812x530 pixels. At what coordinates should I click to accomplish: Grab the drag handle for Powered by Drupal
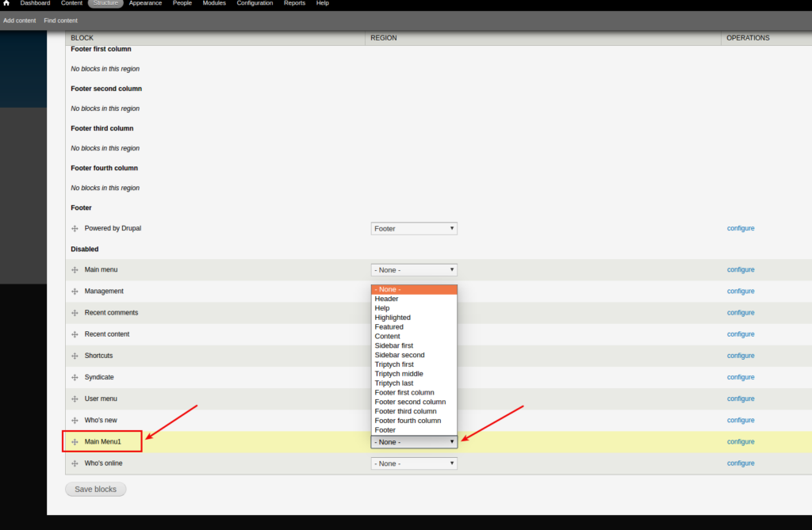coord(75,228)
